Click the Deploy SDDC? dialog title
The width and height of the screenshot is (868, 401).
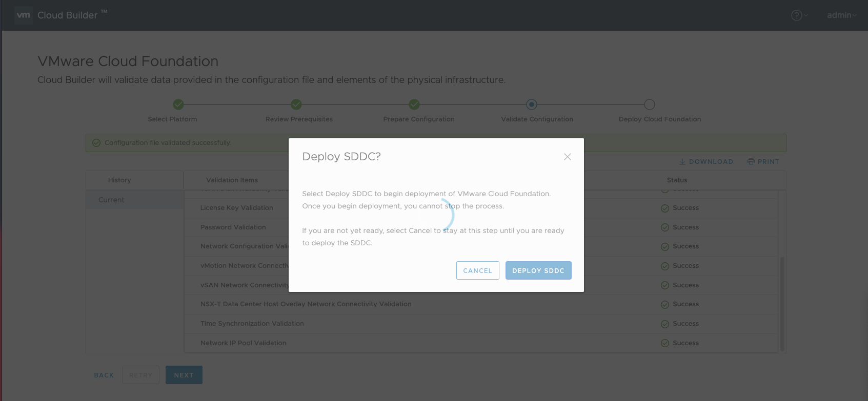click(341, 157)
